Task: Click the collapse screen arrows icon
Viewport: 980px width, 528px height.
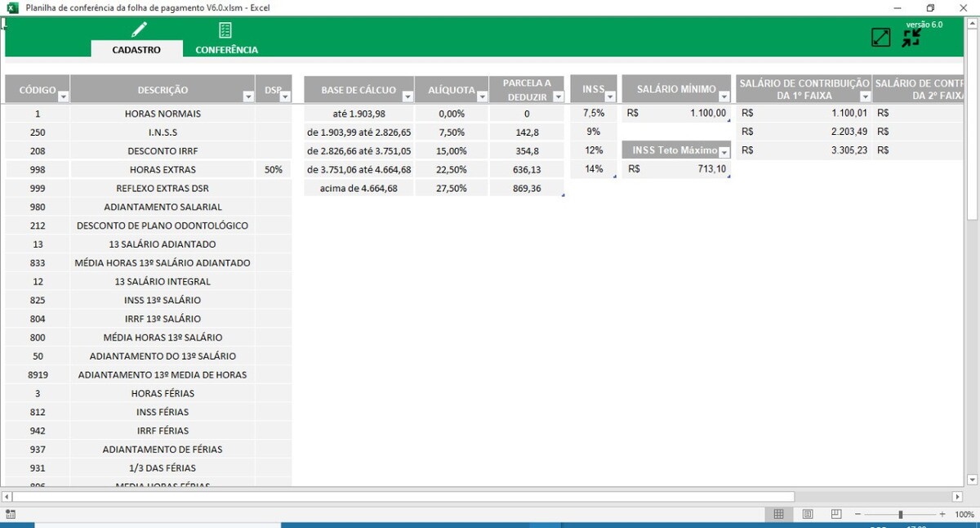Action: (x=911, y=38)
